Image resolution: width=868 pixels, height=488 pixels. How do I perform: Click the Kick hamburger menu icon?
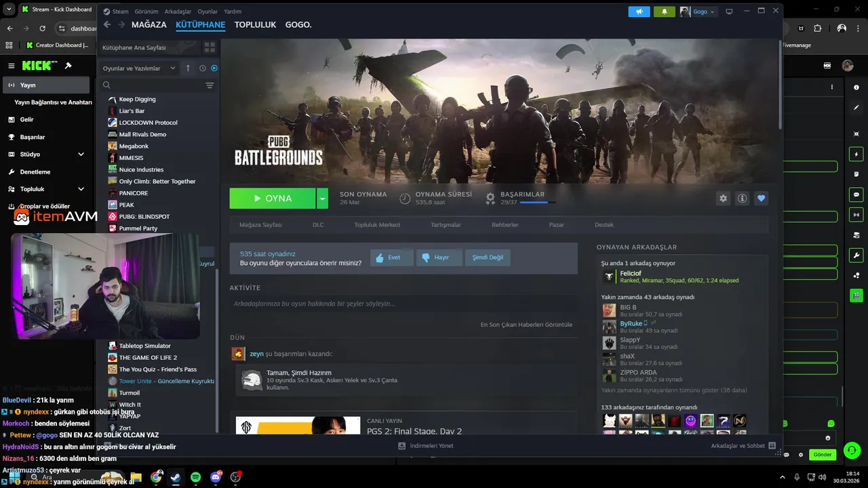11,66
